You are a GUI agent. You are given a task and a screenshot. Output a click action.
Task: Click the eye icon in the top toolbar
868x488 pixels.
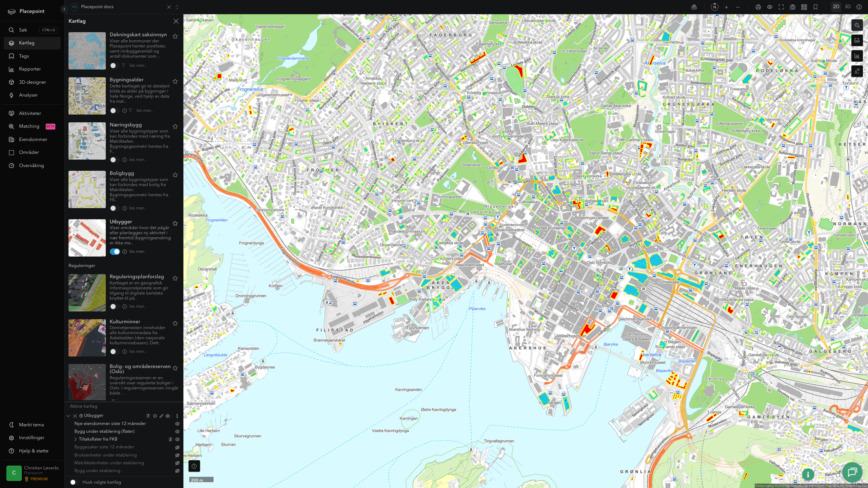(770, 7)
